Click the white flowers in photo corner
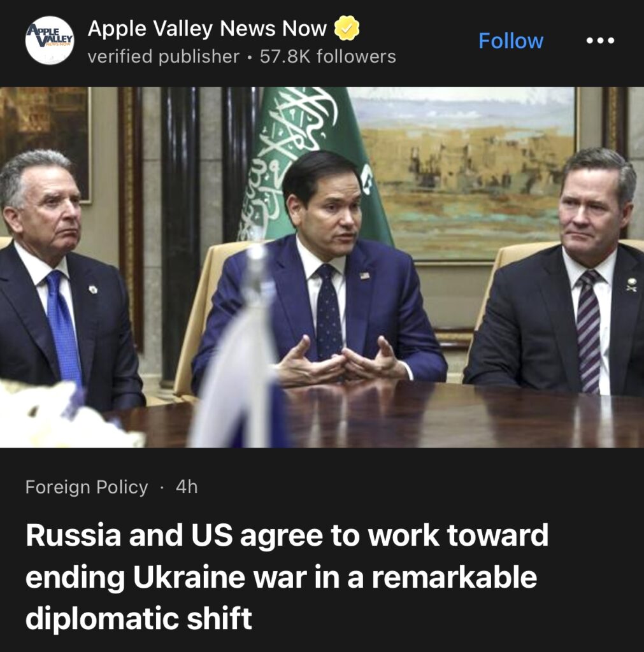Screen dimensions: 644x652 [62, 416]
